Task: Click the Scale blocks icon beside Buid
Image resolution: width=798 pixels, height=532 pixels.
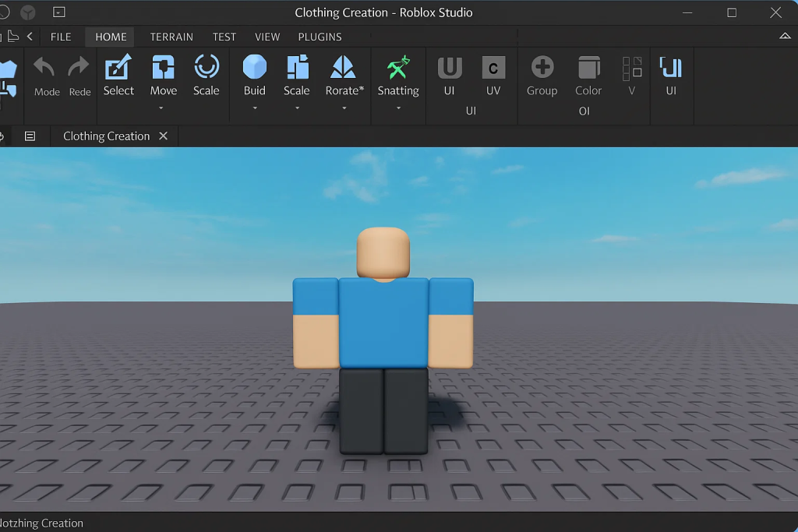Action: pyautogui.click(x=297, y=67)
